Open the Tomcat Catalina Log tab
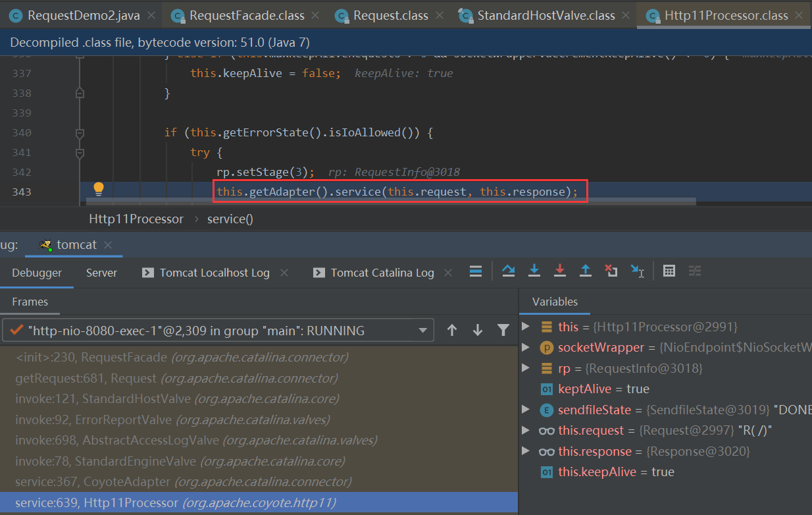 382,273
